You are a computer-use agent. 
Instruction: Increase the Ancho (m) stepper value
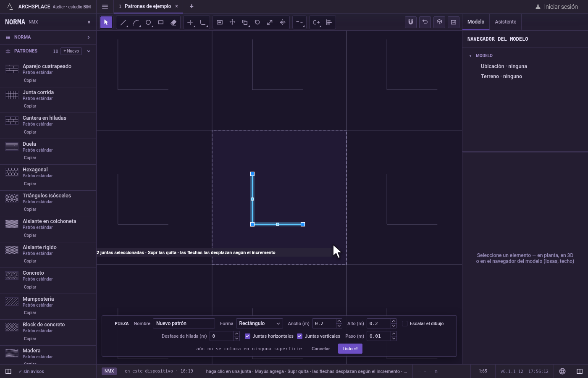point(339,321)
